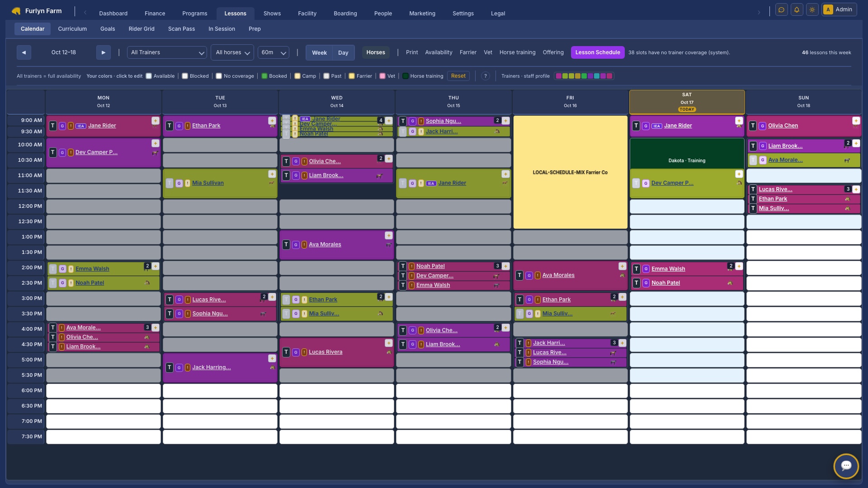
Task: Advance to next week with right arrow
Action: tap(104, 52)
